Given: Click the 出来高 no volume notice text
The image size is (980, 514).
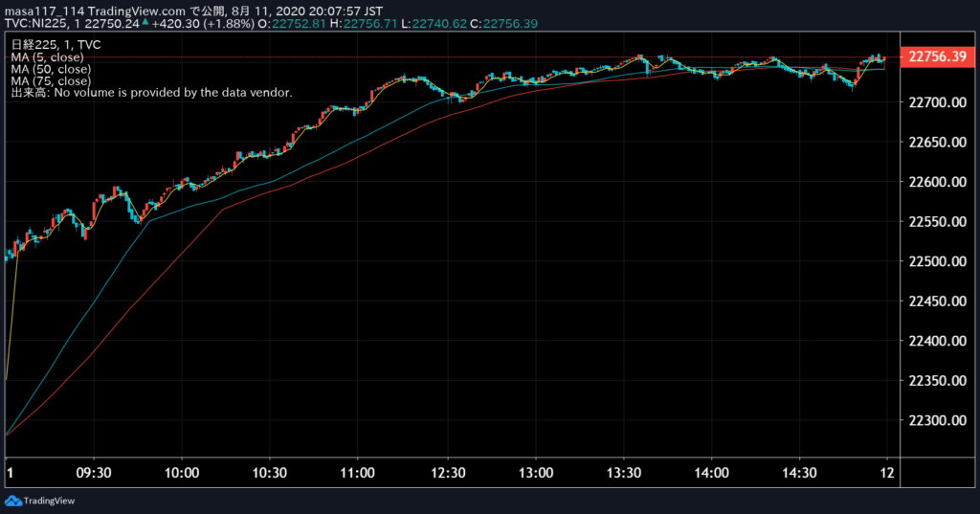Looking at the screenshot, I should pyautogui.click(x=151, y=93).
